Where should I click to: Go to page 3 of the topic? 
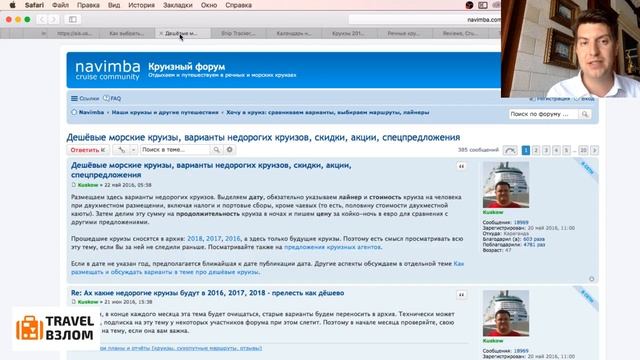(546, 151)
